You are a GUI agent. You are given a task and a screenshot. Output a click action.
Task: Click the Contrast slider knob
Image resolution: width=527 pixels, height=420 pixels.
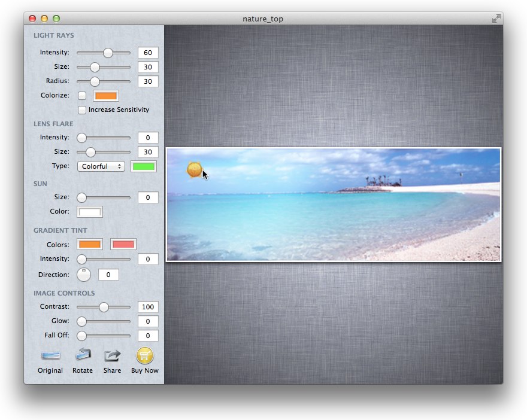tap(104, 307)
